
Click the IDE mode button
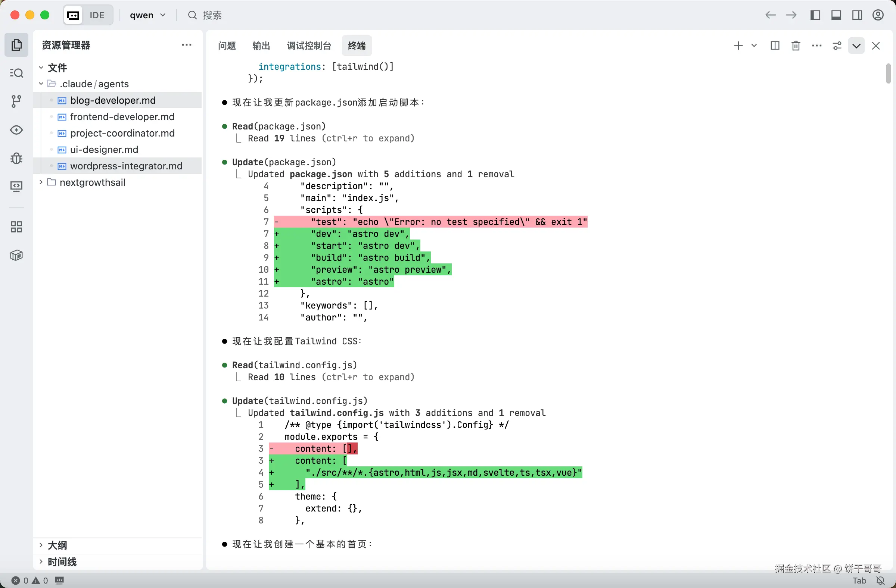(x=96, y=15)
